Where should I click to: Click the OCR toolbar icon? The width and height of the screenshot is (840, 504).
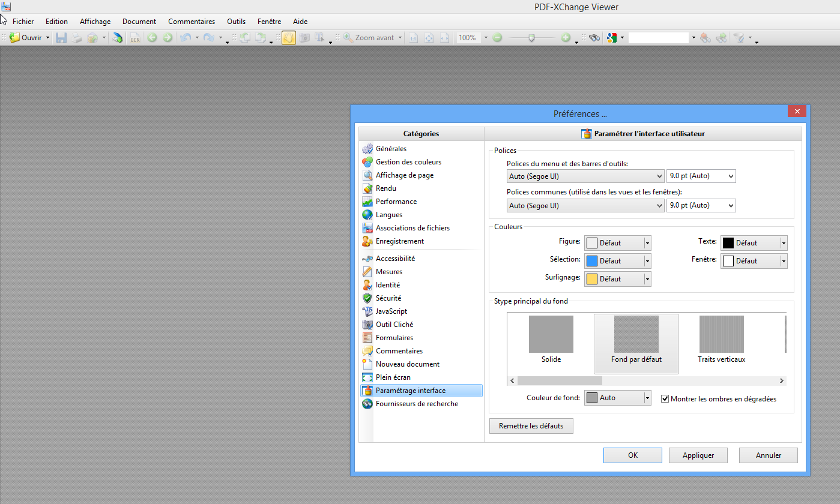coord(134,38)
